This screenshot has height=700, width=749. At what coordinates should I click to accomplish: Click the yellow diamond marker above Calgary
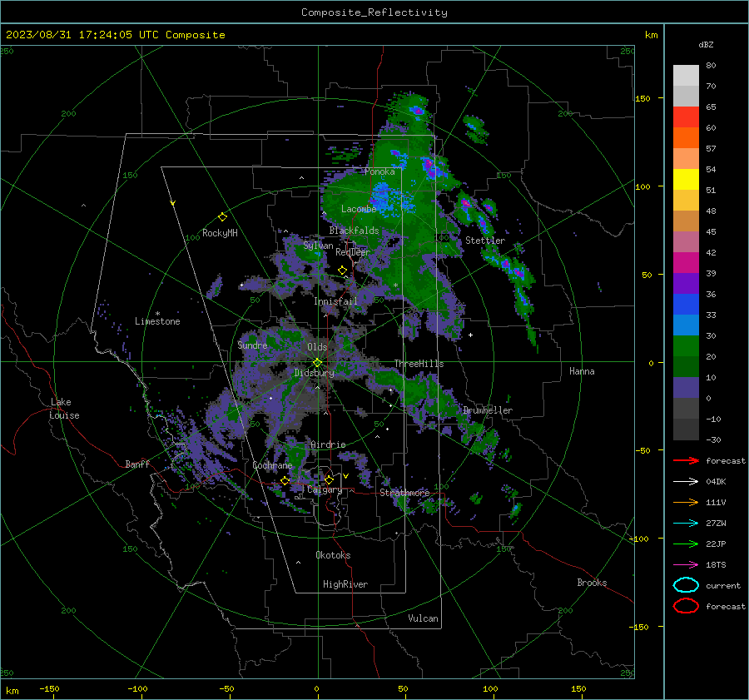pos(329,479)
